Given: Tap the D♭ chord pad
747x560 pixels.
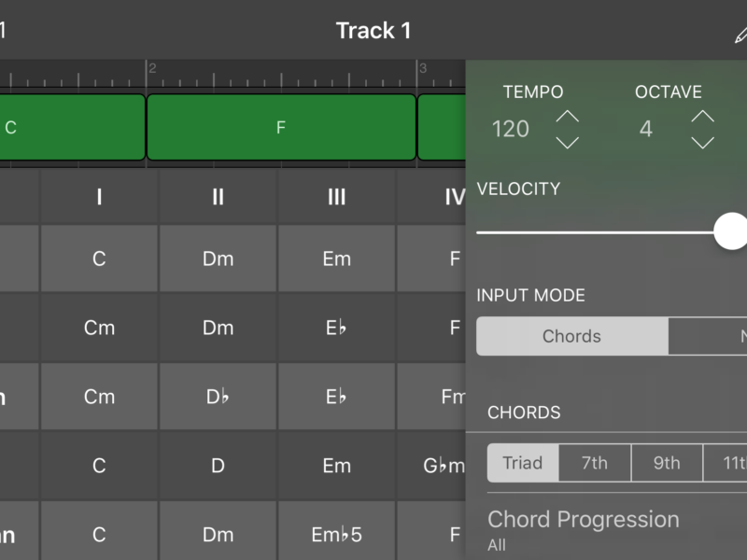Looking at the screenshot, I should click(x=218, y=397).
